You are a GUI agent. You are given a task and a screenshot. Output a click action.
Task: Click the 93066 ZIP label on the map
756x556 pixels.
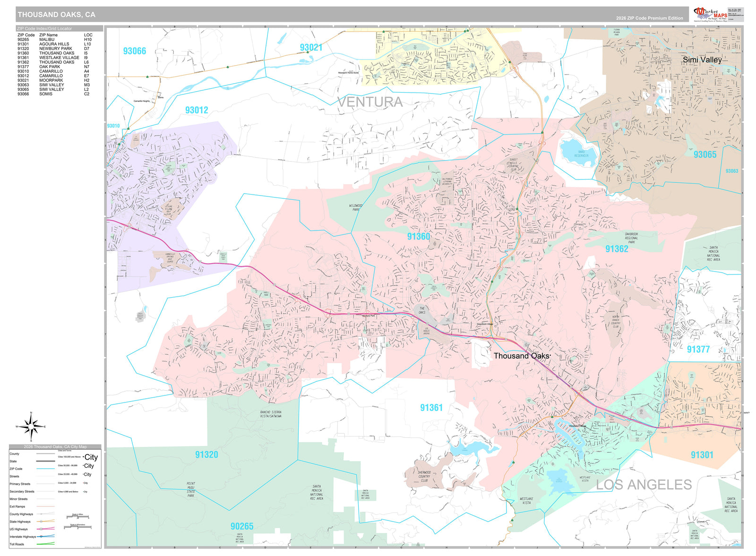pos(135,51)
